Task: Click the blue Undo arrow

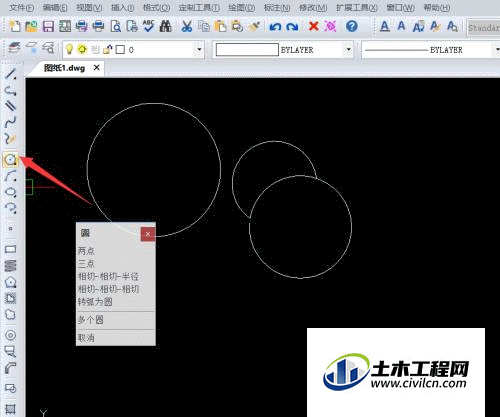Action: click(275, 26)
